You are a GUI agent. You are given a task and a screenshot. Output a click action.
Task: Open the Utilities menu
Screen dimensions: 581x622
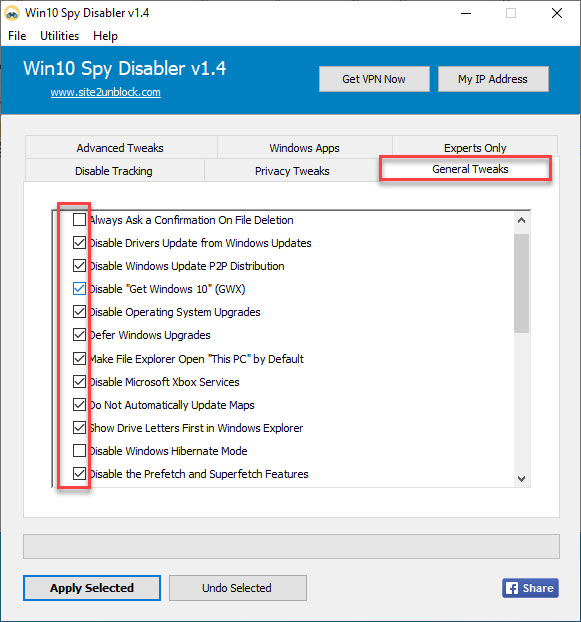coord(59,36)
